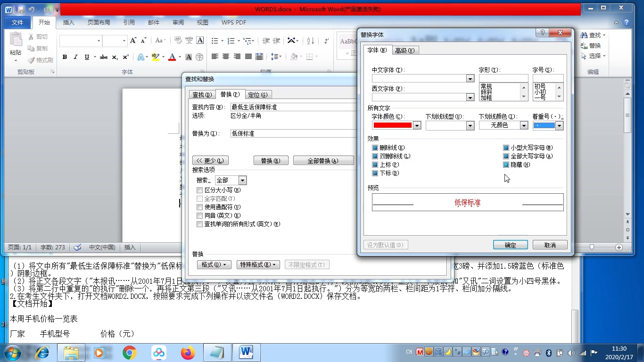The width and height of the screenshot is (644, 362).
Task: Toggle bold formatting in the ribbon
Action: 65,57
